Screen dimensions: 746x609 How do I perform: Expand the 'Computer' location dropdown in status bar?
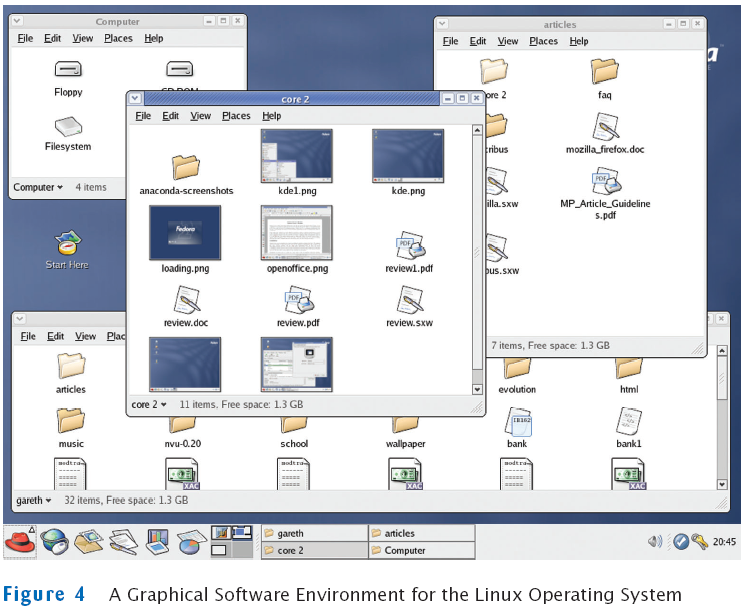coord(38,187)
